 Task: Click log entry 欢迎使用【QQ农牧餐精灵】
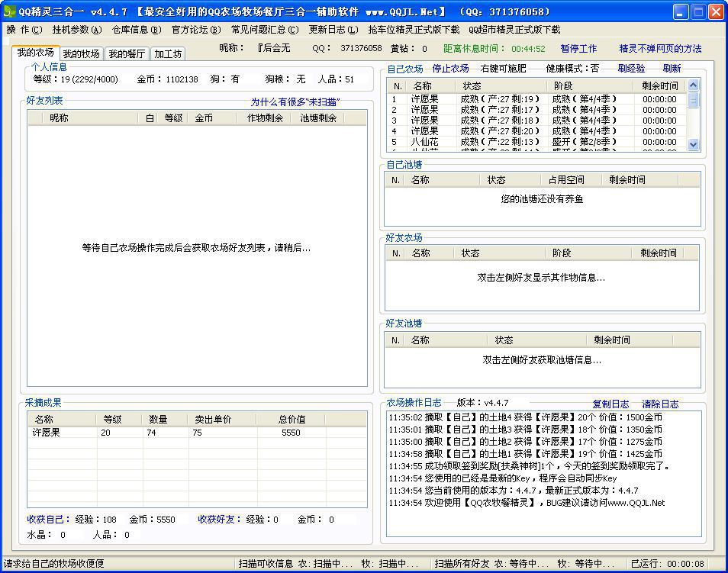coord(527,502)
